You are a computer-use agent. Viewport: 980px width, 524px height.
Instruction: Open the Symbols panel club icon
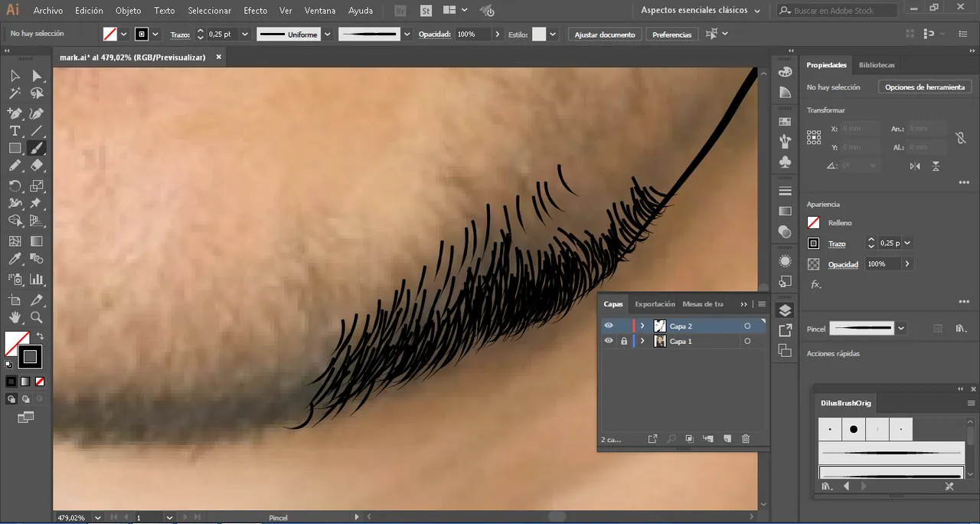click(x=785, y=162)
